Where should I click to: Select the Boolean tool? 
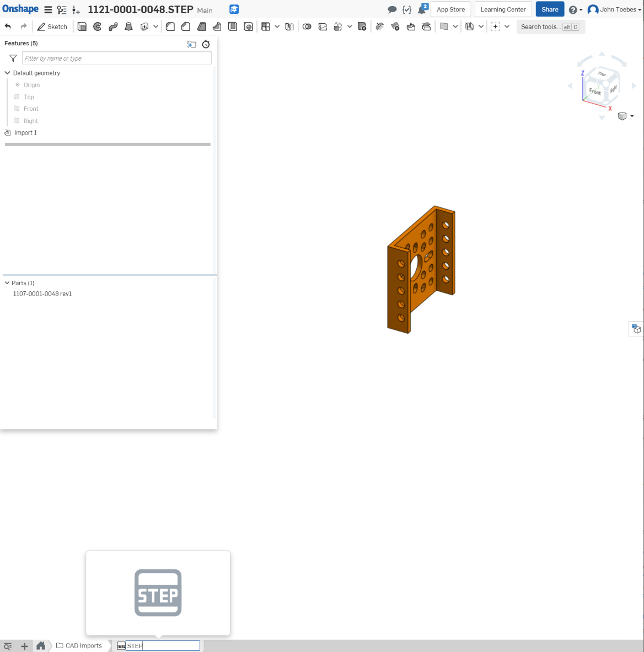[x=307, y=26]
